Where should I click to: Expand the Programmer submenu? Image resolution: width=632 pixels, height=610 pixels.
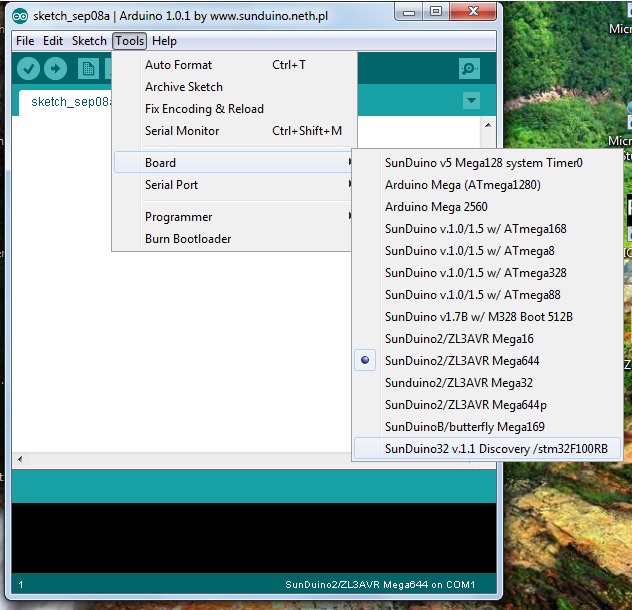(233, 217)
